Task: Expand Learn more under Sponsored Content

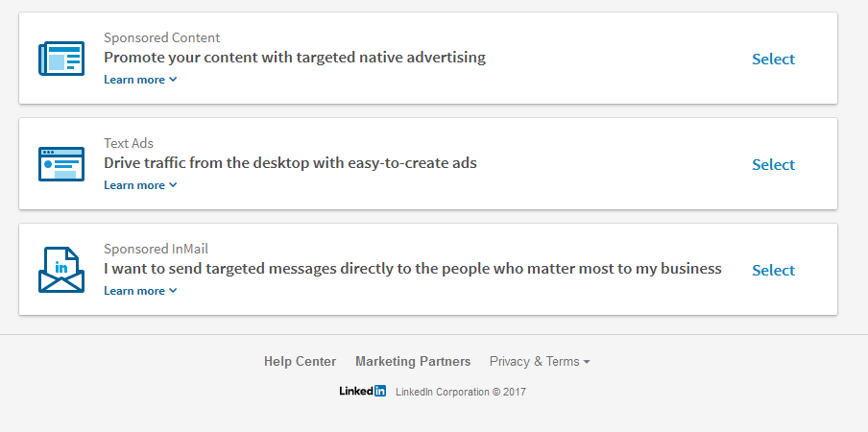Action: [140, 80]
